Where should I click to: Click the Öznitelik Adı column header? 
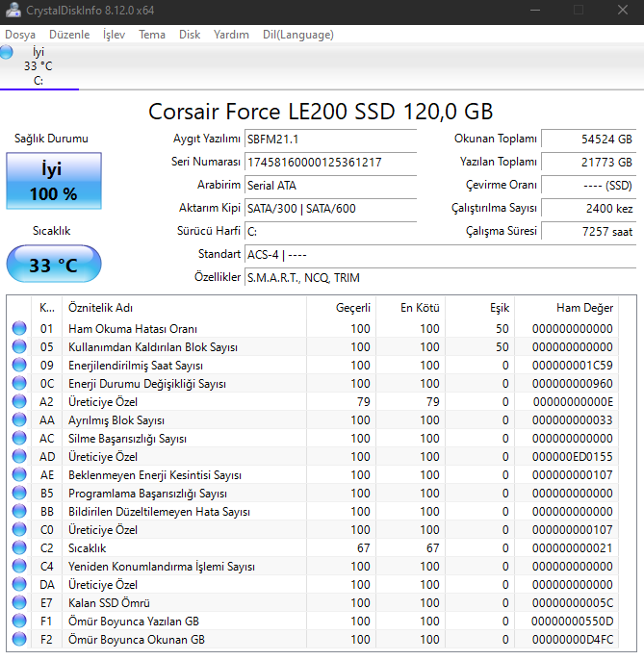point(184,308)
